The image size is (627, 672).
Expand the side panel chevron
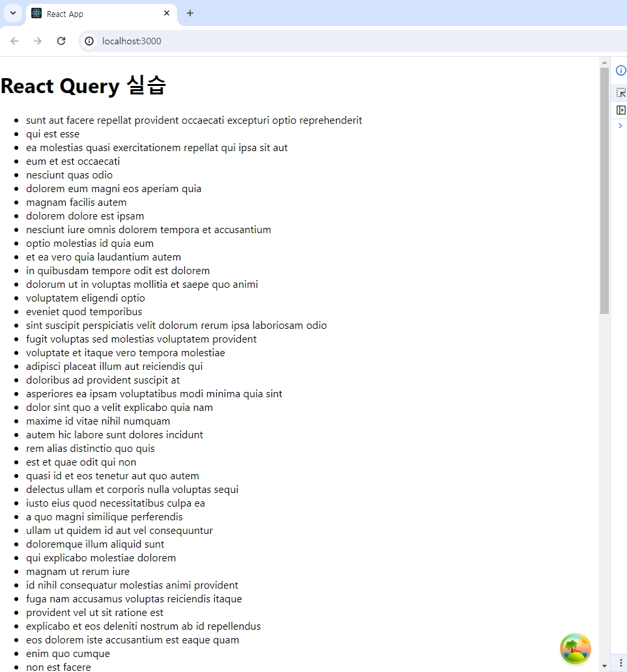pyautogui.click(x=620, y=126)
